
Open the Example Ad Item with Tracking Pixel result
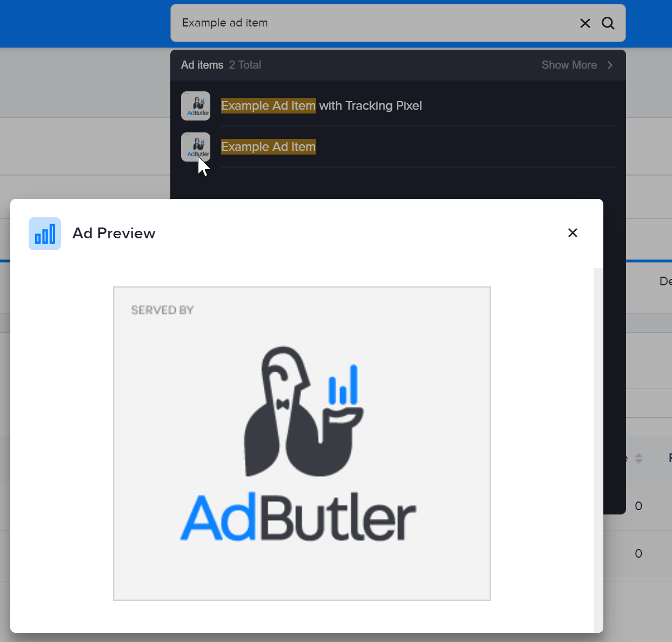[x=321, y=105]
